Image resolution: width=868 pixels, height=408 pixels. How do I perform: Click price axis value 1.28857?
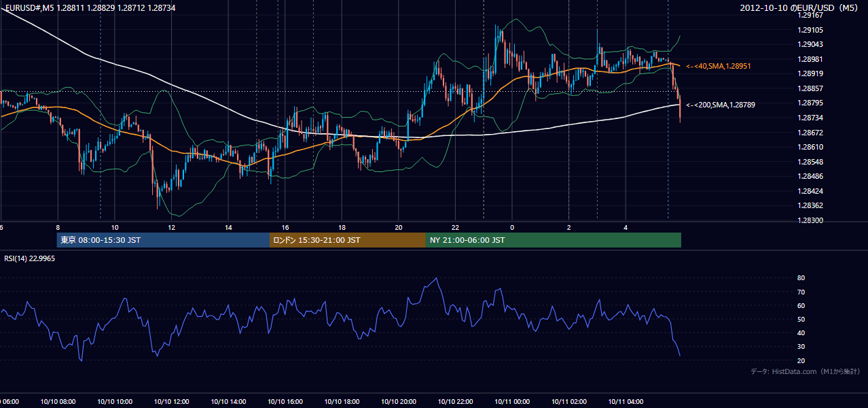[x=811, y=88]
